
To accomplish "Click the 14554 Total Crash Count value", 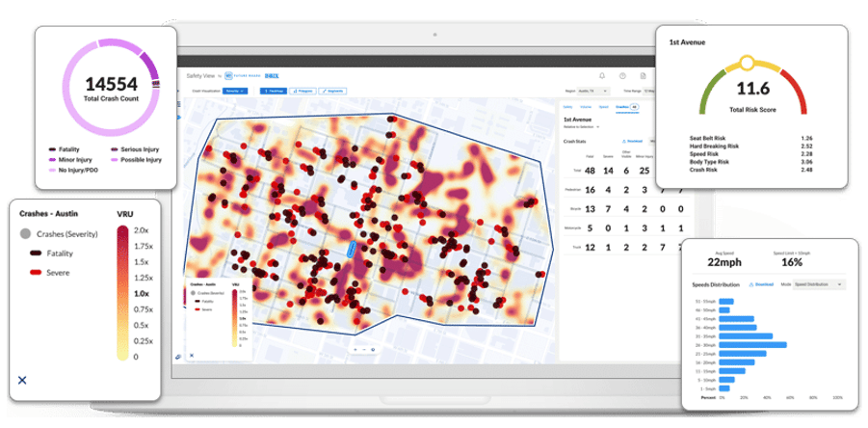I will click(x=111, y=84).
